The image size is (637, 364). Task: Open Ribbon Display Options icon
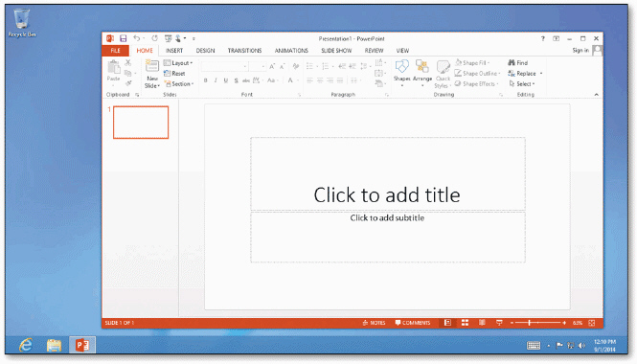(557, 38)
